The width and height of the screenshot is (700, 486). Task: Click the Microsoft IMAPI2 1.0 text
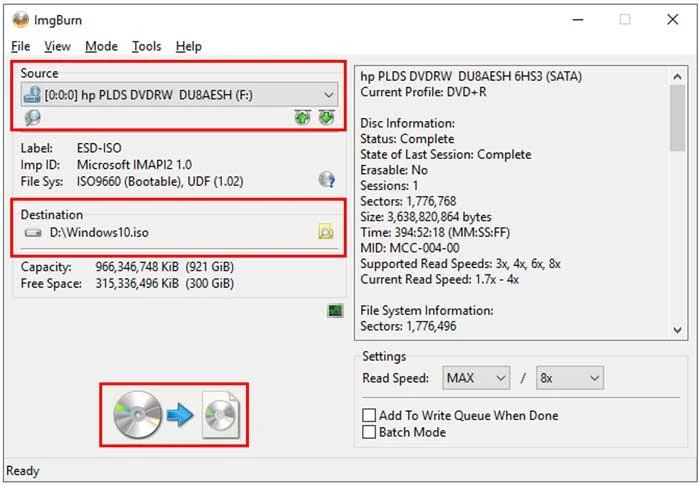[x=134, y=165]
